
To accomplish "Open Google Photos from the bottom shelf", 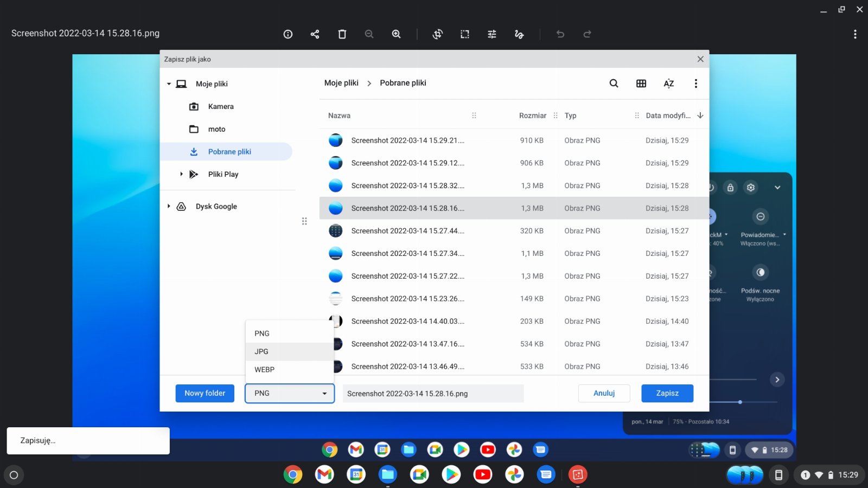I will pyautogui.click(x=514, y=475).
